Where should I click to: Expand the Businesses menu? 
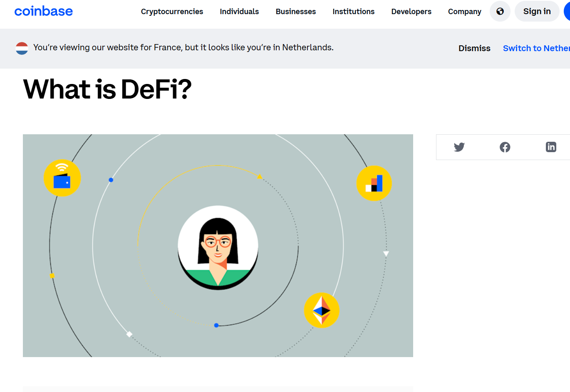coord(295,12)
